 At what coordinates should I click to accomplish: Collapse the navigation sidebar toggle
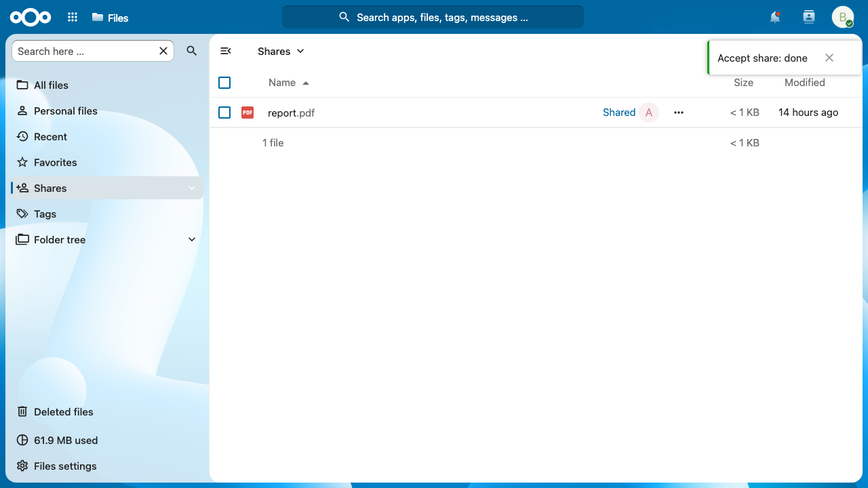[226, 51]
